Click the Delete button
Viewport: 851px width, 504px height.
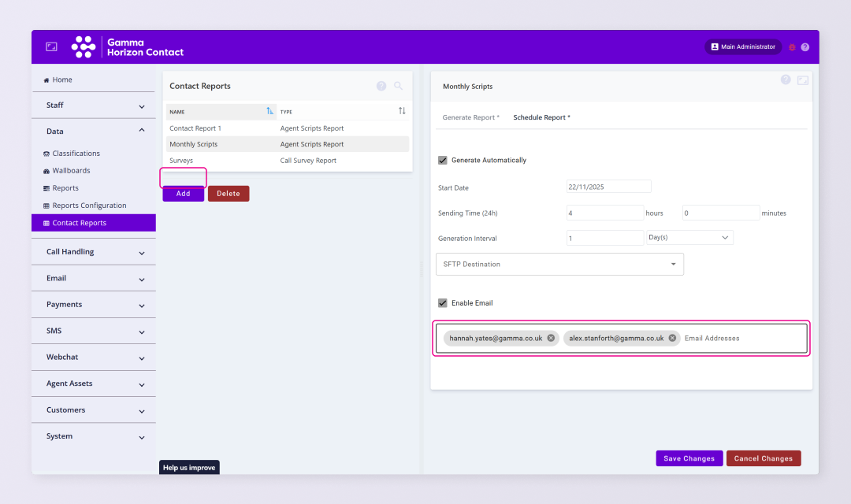click(229, 194)
